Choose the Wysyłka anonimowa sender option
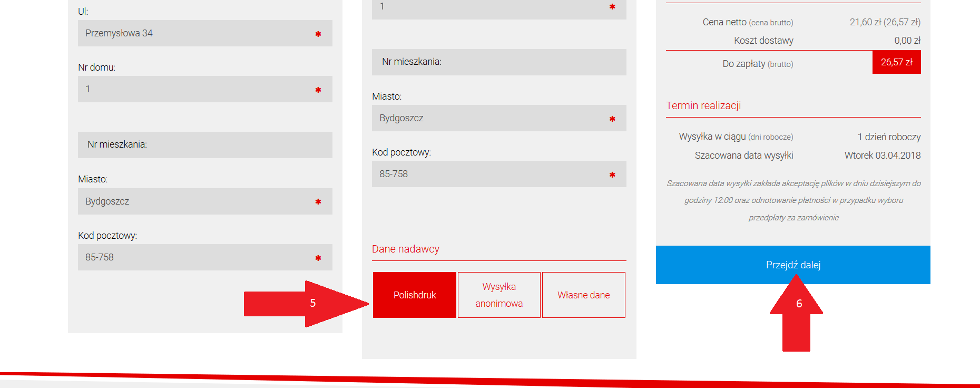 click(x=499, y=295)
